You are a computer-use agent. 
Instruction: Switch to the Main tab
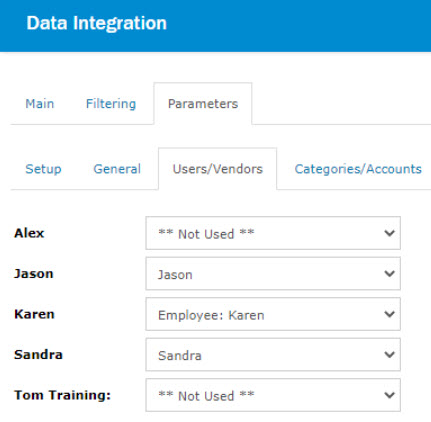pyautogui.click(x=40, y=104)
